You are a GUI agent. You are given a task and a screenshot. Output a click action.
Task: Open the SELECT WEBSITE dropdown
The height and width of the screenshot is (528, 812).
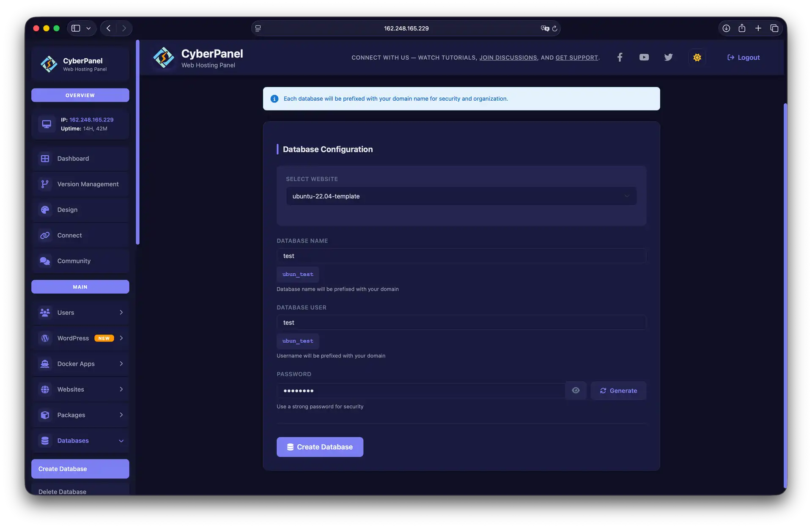(x=461, y=196)
